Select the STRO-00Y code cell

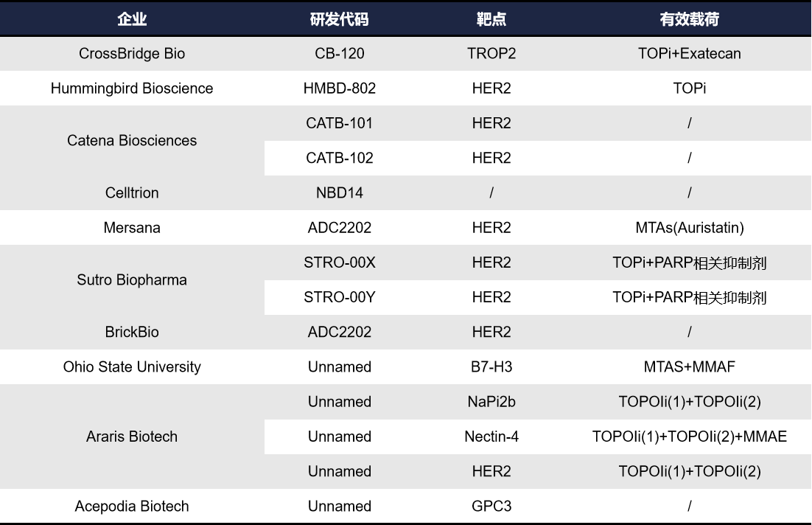tap(339, 297)
